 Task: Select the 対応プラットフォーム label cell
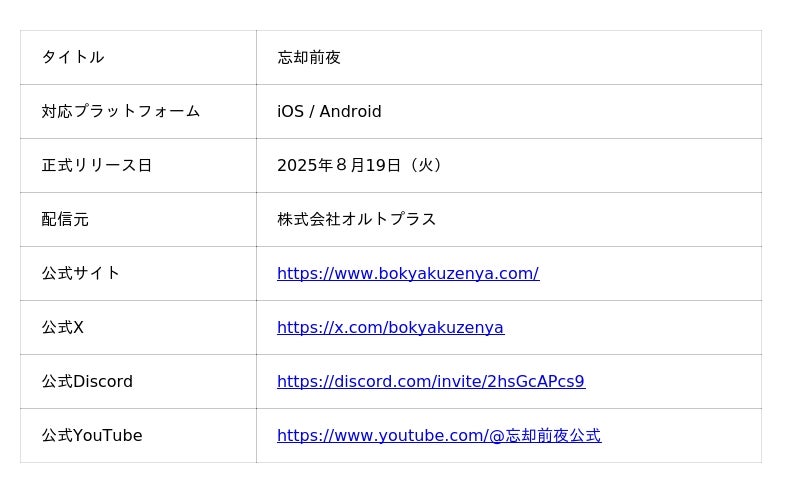(121, 111)
